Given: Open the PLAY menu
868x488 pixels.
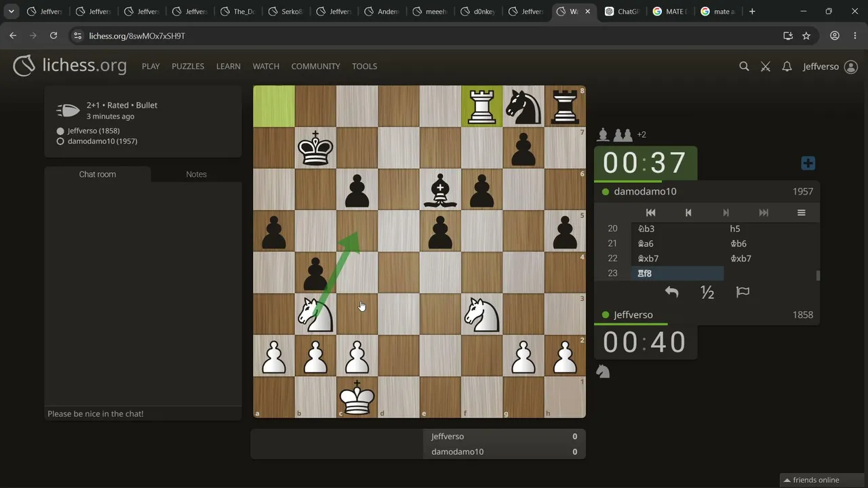Looking at the screenshot, I should click(151, 66).
